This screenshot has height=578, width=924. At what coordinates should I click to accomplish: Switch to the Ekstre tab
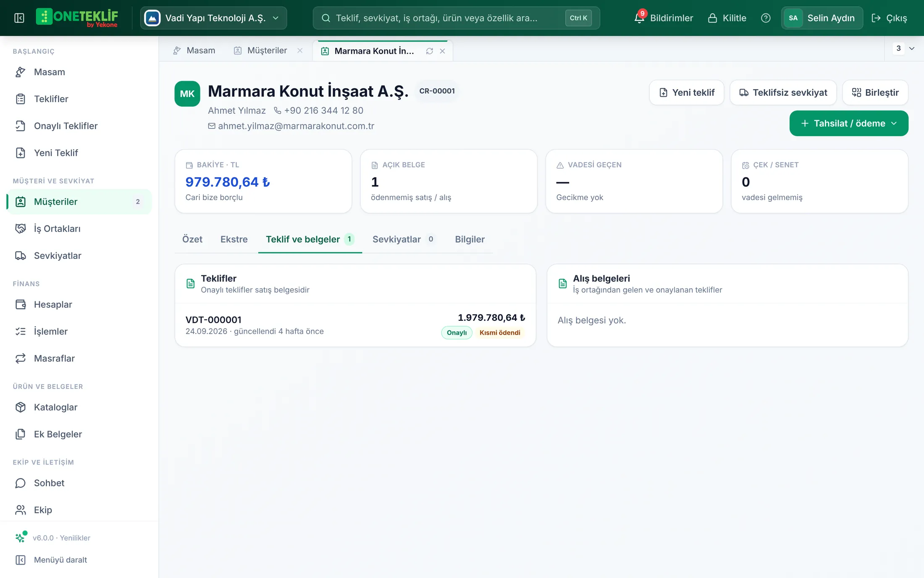(x=234, y=239)
